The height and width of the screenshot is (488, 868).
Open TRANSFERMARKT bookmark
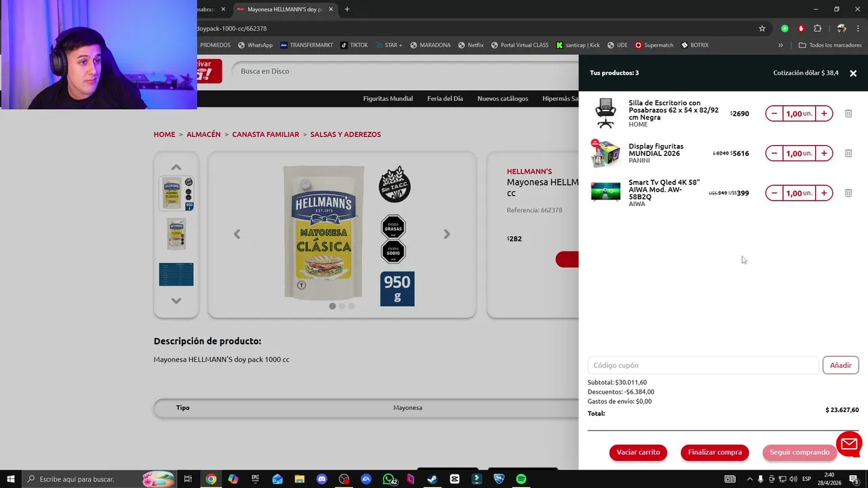306,45
